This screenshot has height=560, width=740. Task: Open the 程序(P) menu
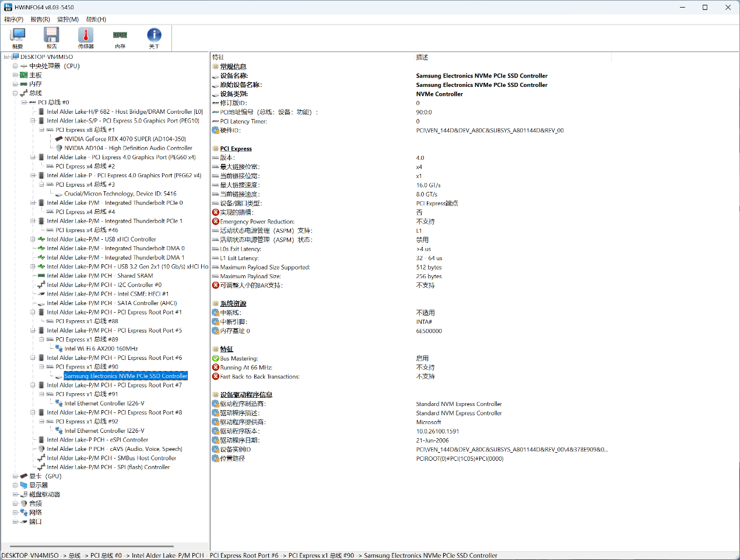pyautogui.click(x=14, y=19)
